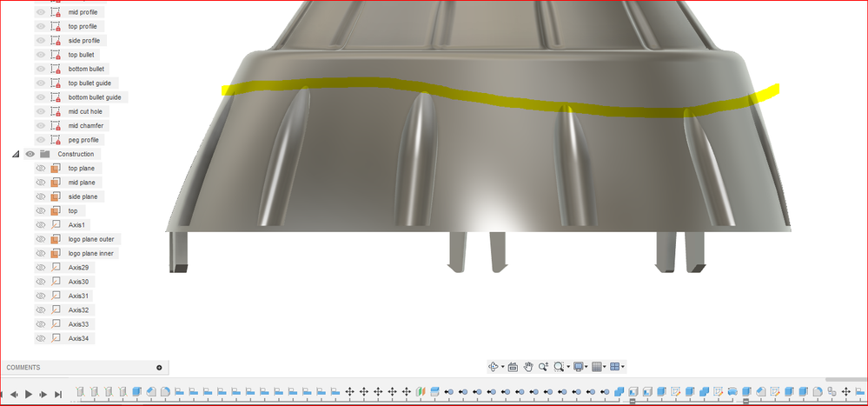Image resolution: width=868 pixels, height=406 pixels.
Task: Jump to end of timeline
Action: pos(57,395)
